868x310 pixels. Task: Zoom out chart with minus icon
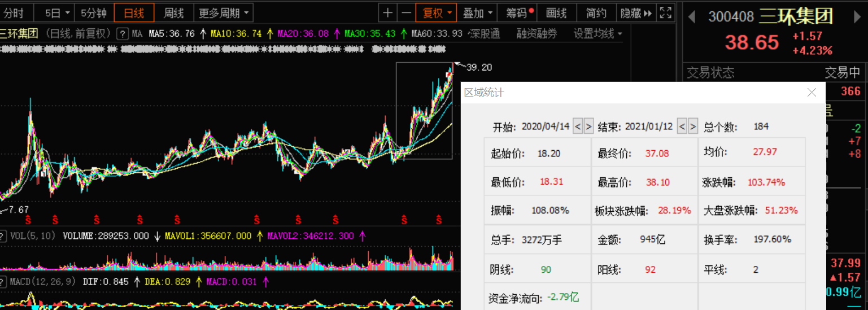[x=406, y=12]
